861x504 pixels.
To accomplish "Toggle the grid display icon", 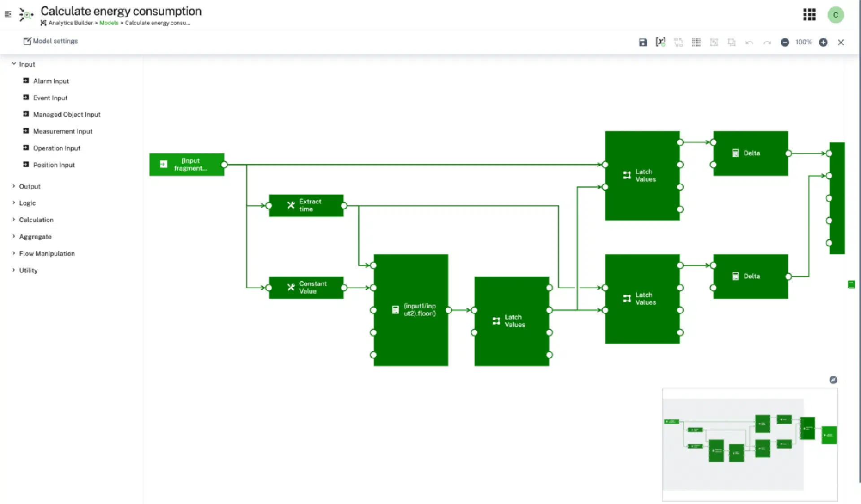I will [696, 42].
